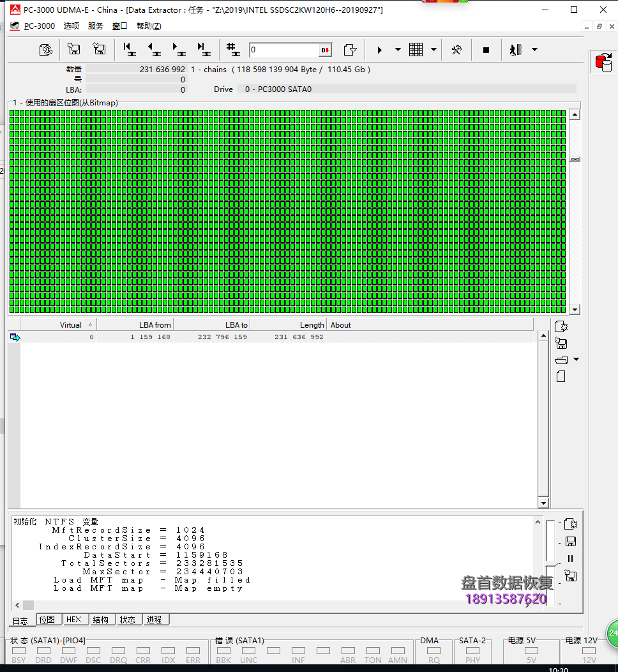The height and width of the screenshot is (672, 618).
Task: Expand the dropdown arrow next to grid icon
Action: coord(434,50)
